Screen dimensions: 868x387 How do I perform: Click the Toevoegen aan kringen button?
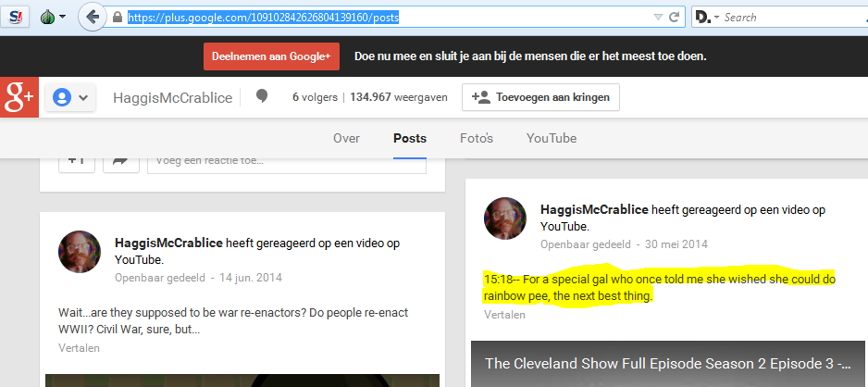(540, 97)
